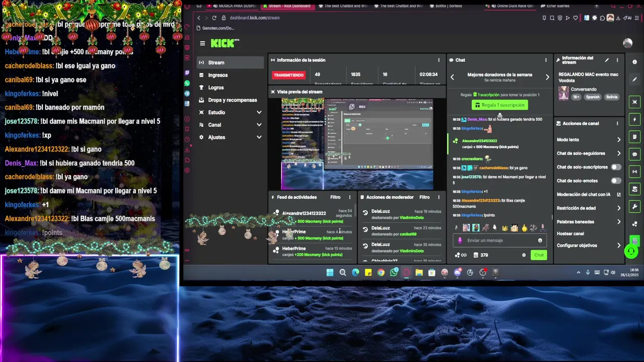Image resolution: width=644 pixels, height=362 pixels.
Task: Click the pencil icon in the right sidebar
Action: tap(634, 79)
